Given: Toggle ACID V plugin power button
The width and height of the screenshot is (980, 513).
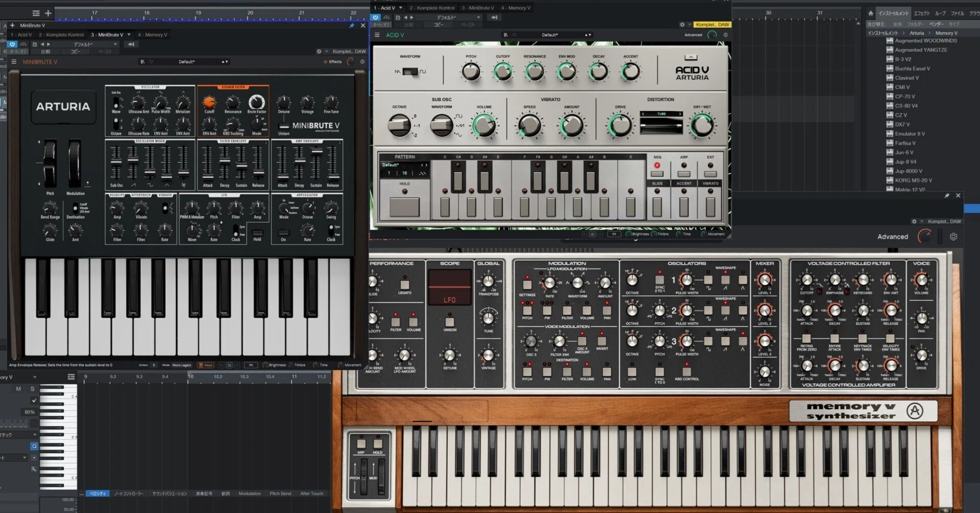Looking at the screenshot, I should 376,17.
